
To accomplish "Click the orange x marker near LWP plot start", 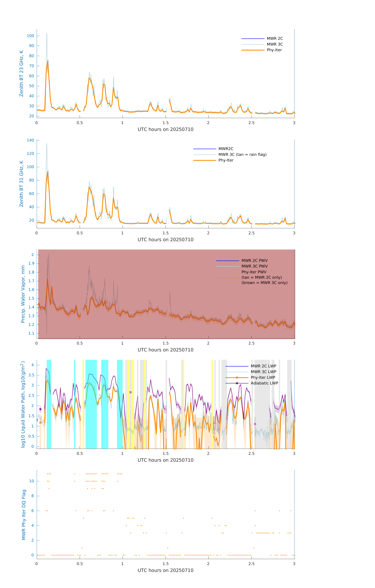I will 40,422.
